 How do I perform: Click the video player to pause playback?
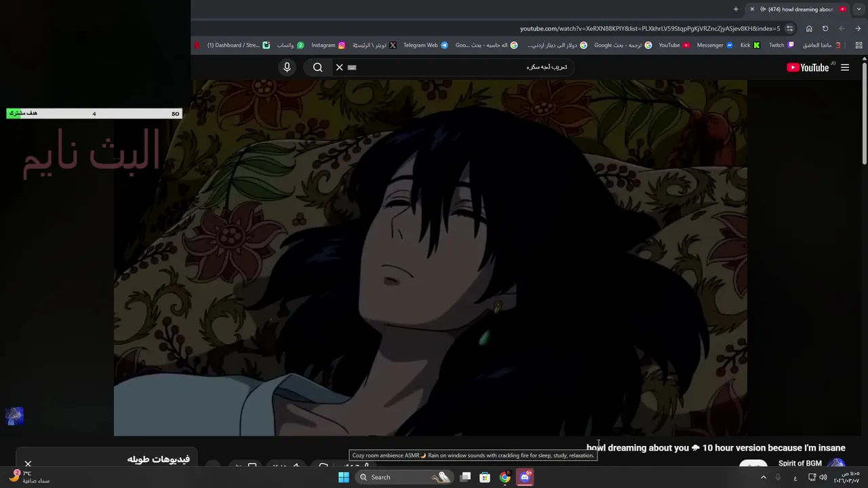coord(431,258)
